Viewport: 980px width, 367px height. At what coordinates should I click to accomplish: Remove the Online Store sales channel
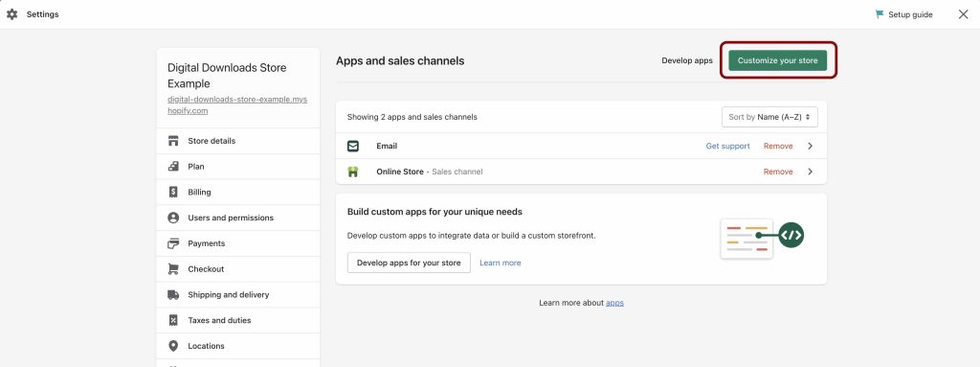[x=778, y=172]
